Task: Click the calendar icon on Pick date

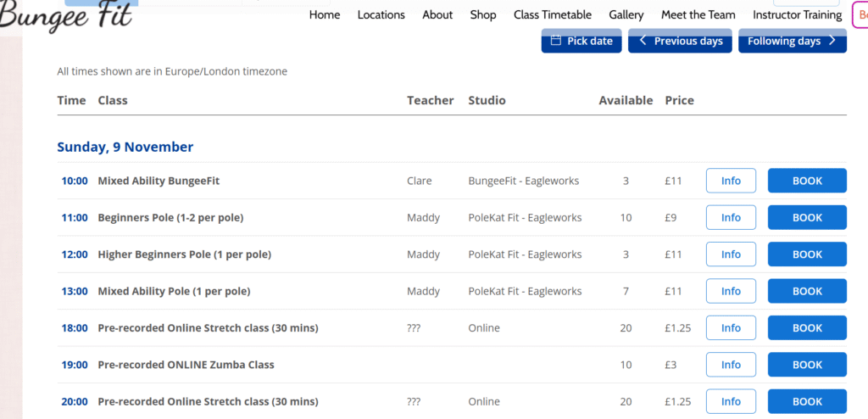Action: pyautogui.click(x=556, y=41)
